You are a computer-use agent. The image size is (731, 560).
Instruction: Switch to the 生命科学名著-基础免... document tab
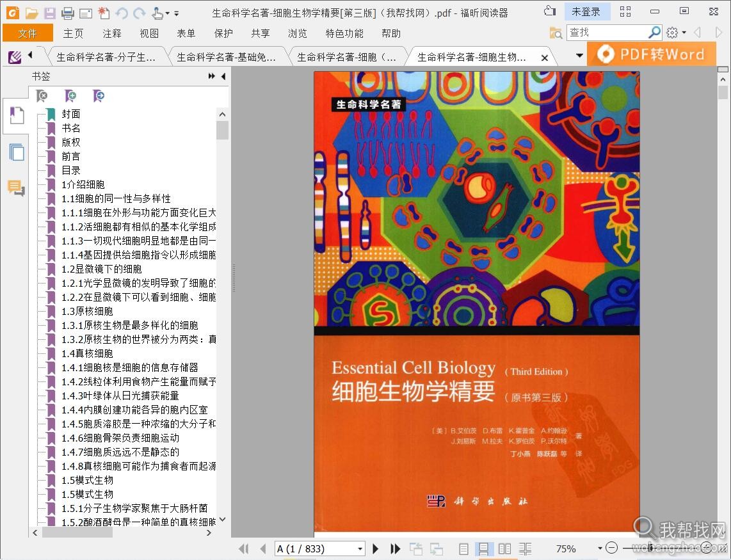coord(226,57)
